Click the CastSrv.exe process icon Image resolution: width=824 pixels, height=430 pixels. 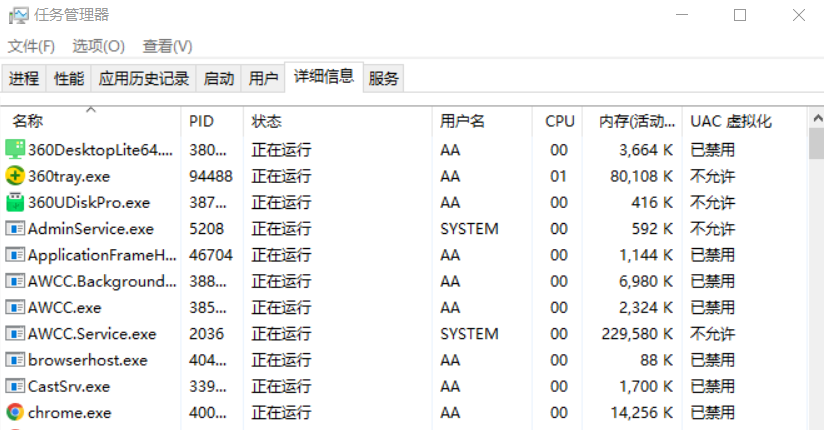pyautogui.click(x=15, y=386)
